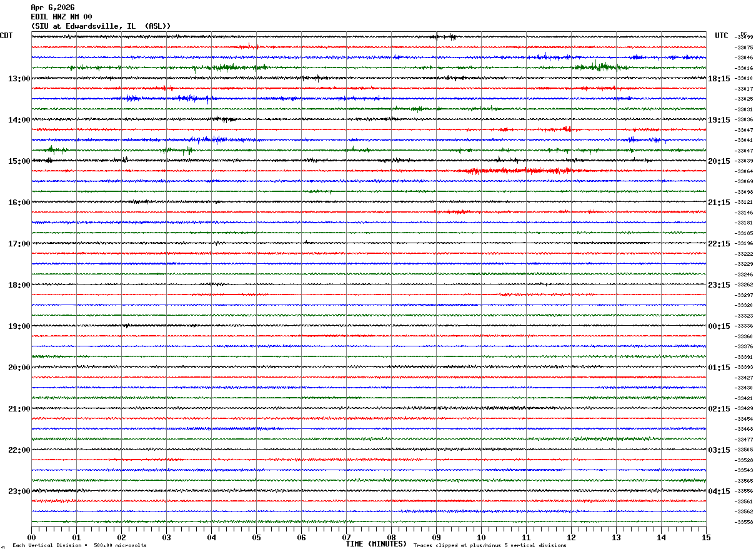Click the DC offset value "-33098"
This screenshot has height=554, width=756.
coord(744,192)
